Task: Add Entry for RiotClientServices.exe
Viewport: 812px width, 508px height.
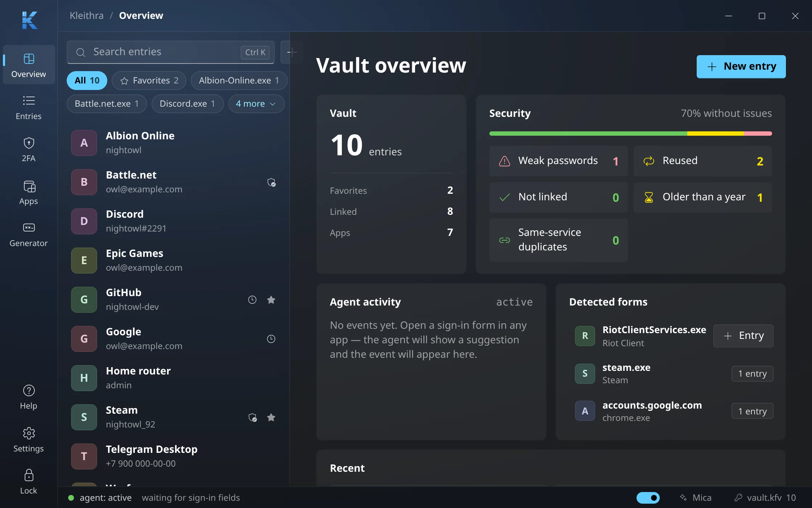Action: [743, 336]
